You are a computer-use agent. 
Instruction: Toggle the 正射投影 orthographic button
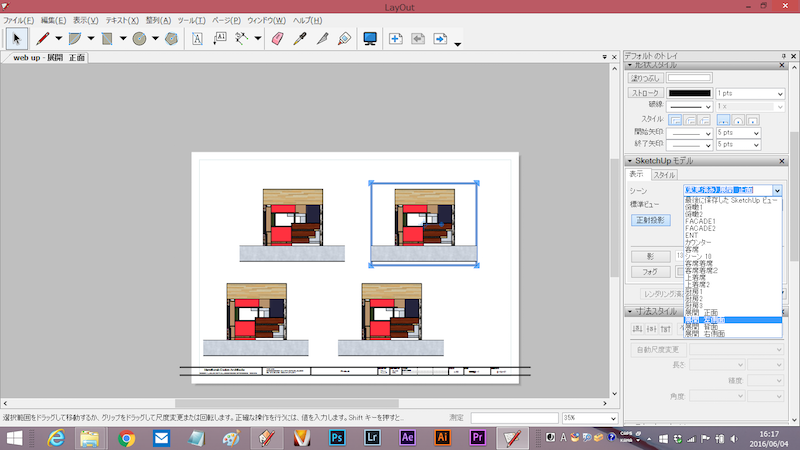pyautogui.click(x=650, y=219)
